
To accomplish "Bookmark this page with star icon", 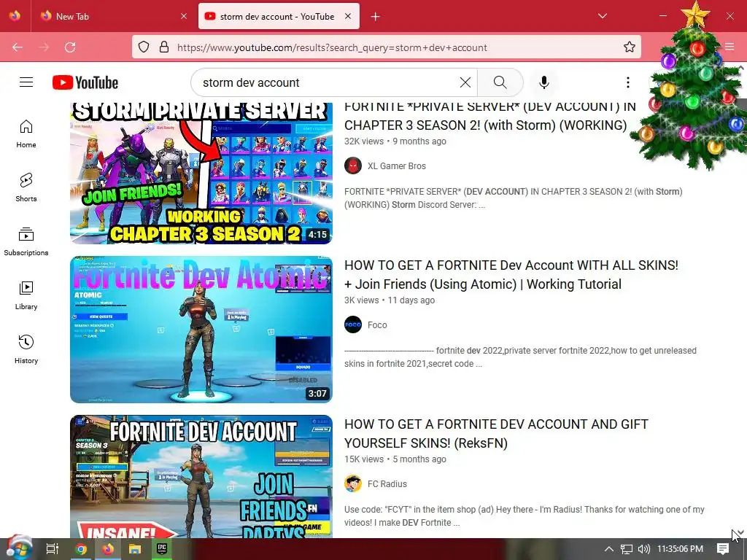I will coord(630,47).
